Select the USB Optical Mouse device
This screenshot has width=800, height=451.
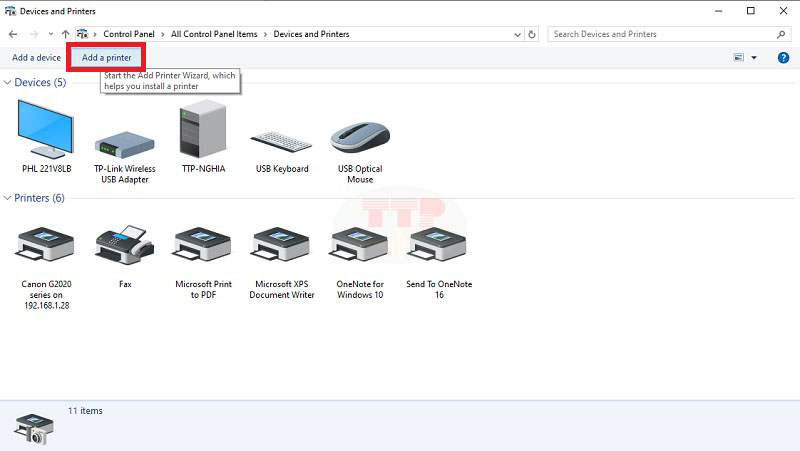pyautogui.click(x=360, y=138)
